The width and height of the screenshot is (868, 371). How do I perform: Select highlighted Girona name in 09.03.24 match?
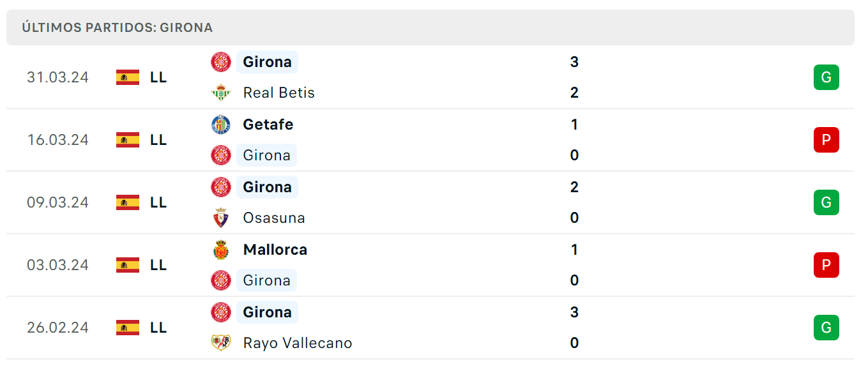tap(267, 187)
